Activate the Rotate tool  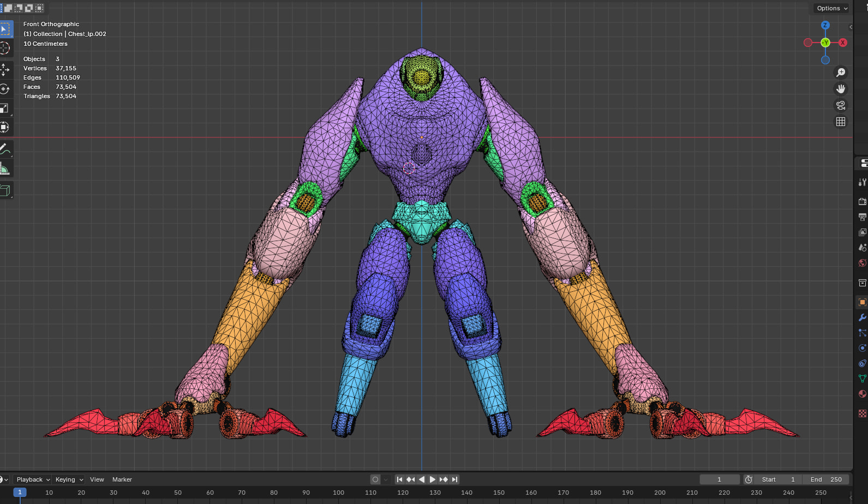[5, 89]
